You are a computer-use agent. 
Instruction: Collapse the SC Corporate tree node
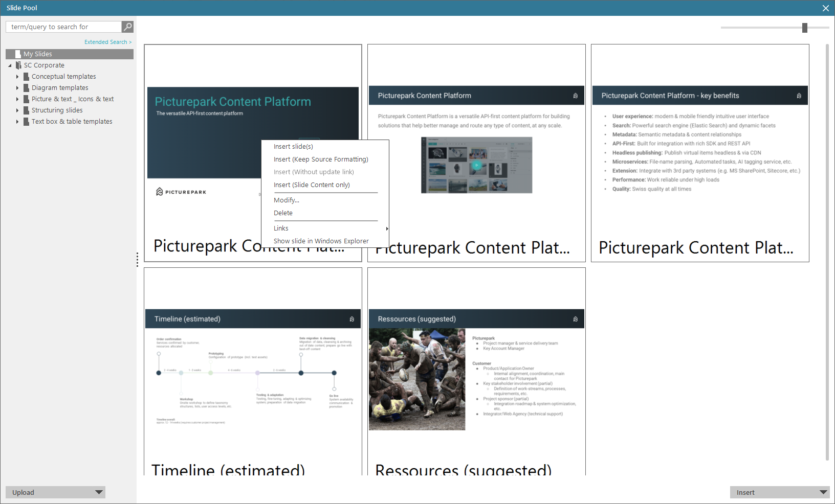pos(10,65)
